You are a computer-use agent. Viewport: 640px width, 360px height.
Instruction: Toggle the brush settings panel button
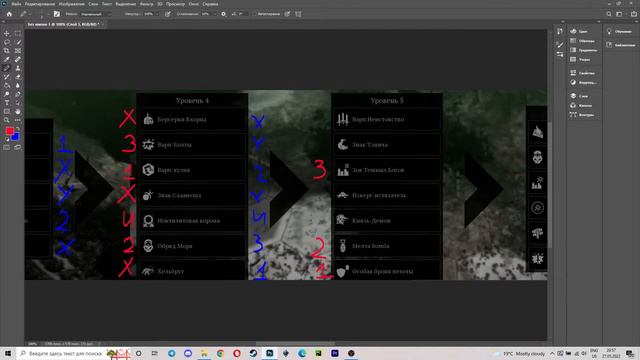click(57, 14)
